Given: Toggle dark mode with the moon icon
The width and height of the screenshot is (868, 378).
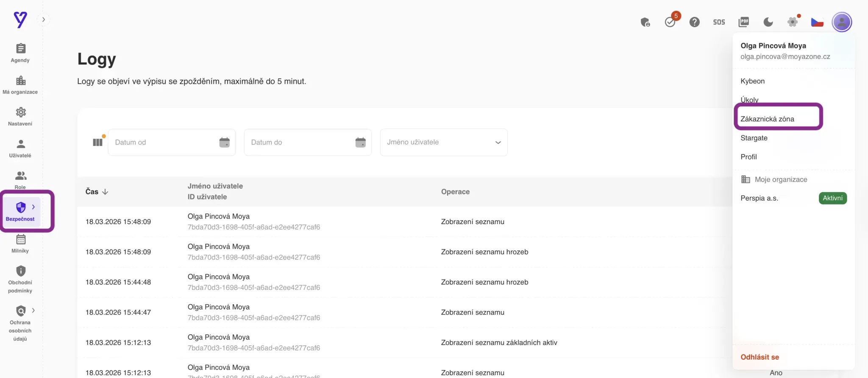Looking at the screenshot, I should [x=768, y=22].
